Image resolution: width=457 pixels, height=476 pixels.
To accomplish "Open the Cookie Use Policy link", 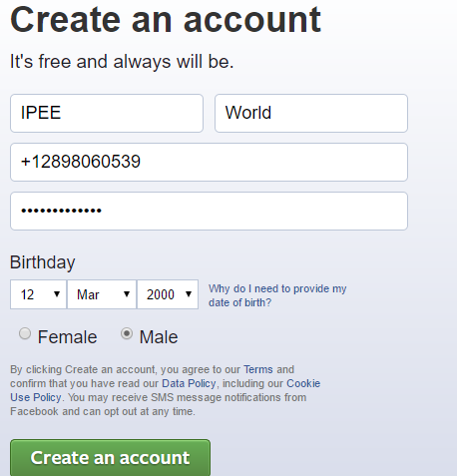I will pos(303,383).
